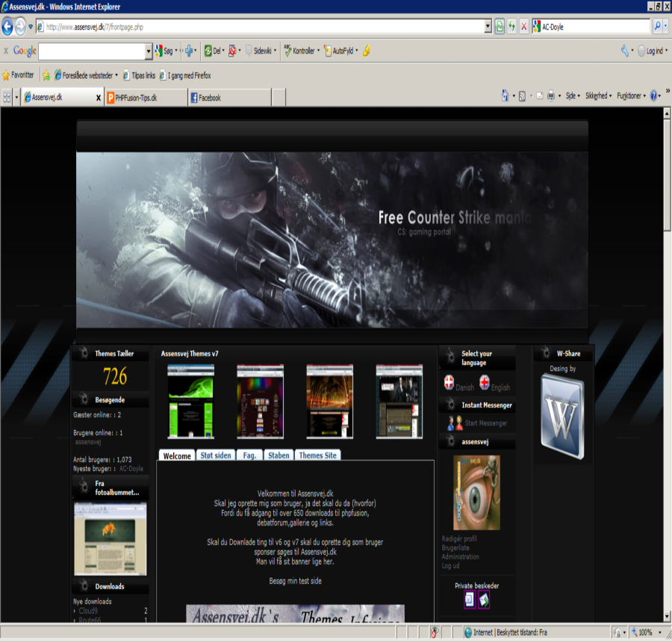The width and height of the screenshot is (672, 642).
Task: Choose the Danish language flag
Action: pyautogui.click(x=449, y=382)
